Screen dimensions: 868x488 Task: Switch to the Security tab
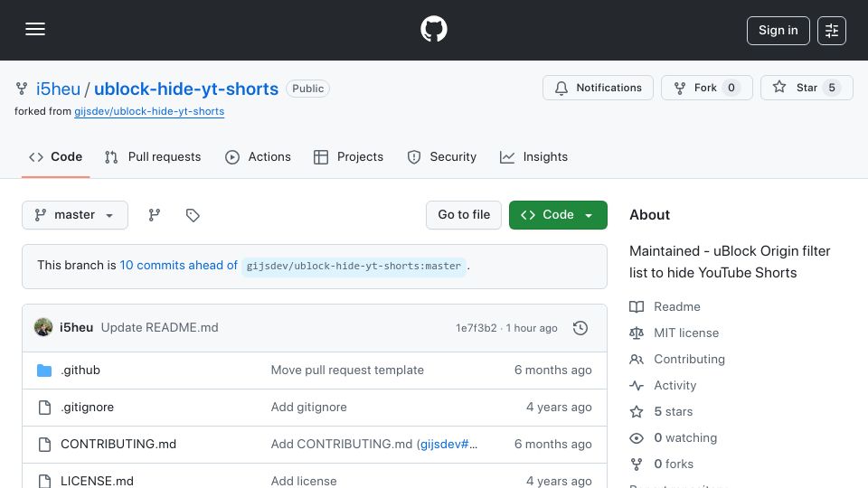pyautogui.click(x=442, y=157)
